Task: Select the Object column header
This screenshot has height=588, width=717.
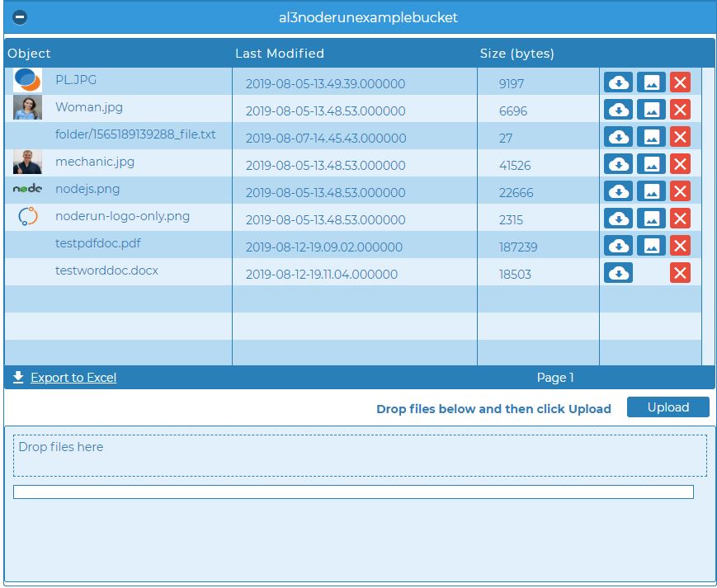Action: click(29, 53)
